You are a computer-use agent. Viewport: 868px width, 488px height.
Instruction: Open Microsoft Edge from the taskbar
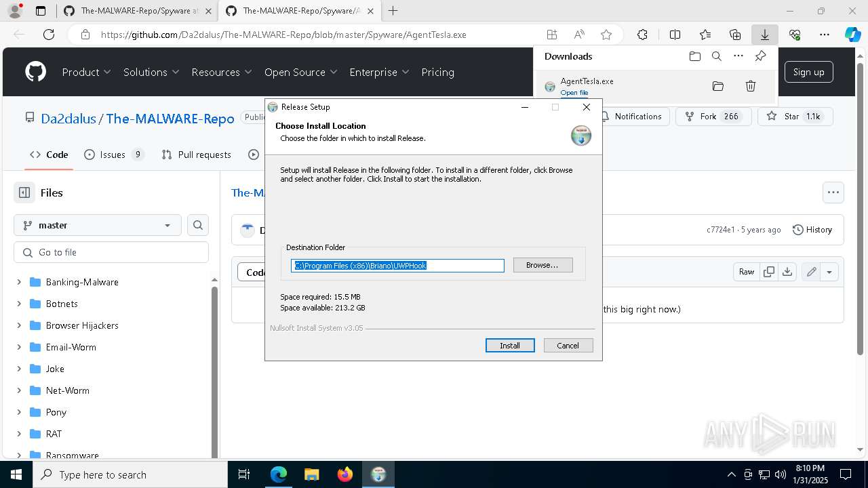coord(279,474)
